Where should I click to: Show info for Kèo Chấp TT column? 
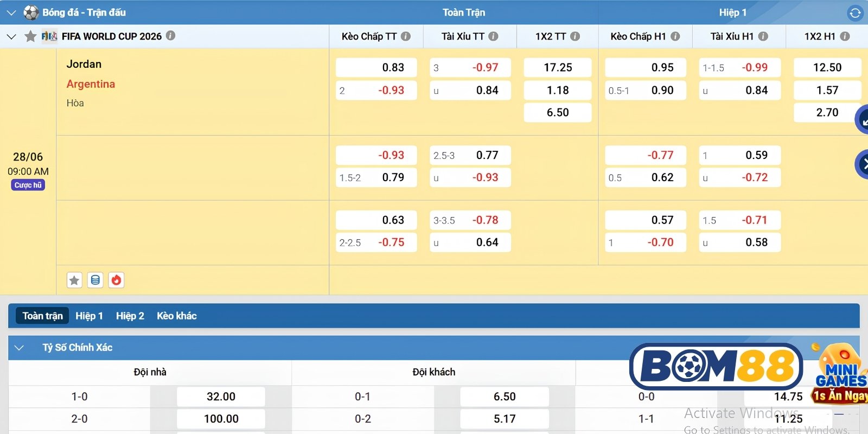(x=405, y=36)
